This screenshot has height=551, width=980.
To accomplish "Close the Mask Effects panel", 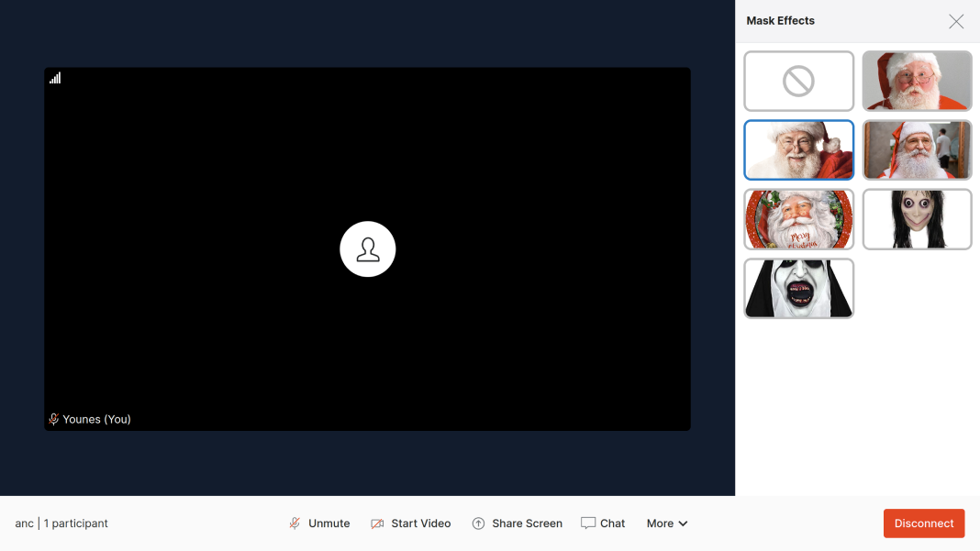I will 955,21.
